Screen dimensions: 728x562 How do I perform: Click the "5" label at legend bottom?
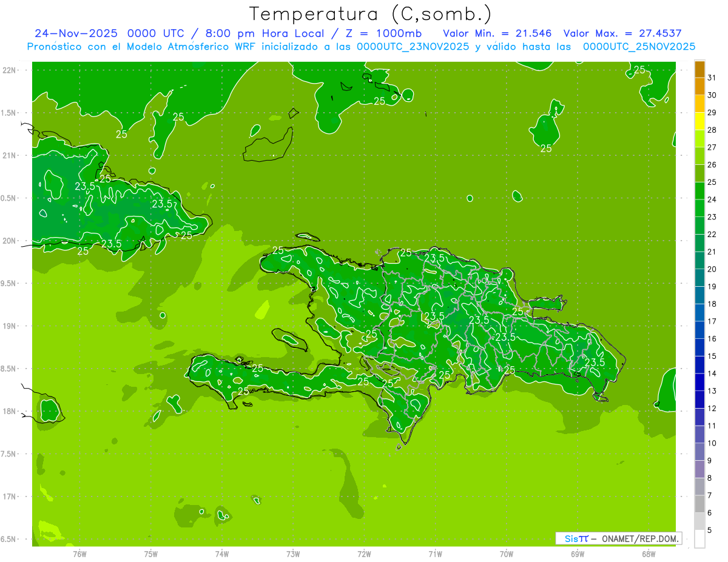(710, 531)
